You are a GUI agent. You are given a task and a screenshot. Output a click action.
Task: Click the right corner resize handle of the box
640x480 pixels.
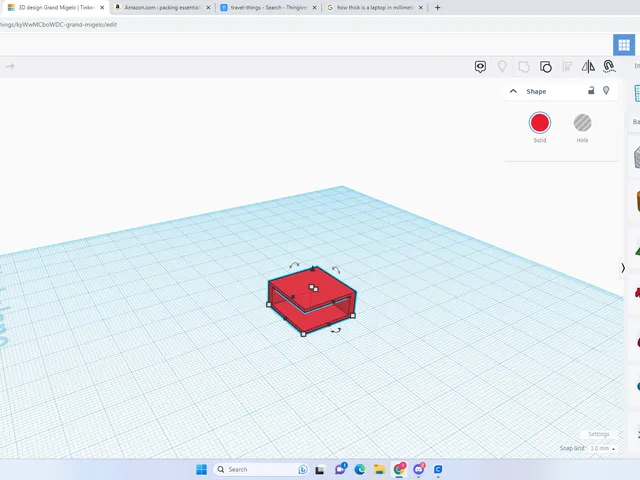point(353,315)
